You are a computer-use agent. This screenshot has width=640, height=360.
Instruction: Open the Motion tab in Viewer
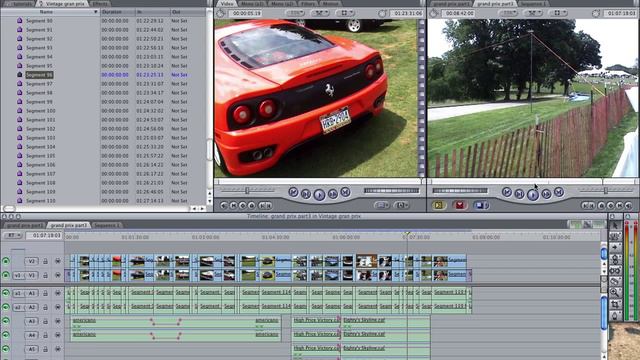pyautogui.click(x=330, y=4)
